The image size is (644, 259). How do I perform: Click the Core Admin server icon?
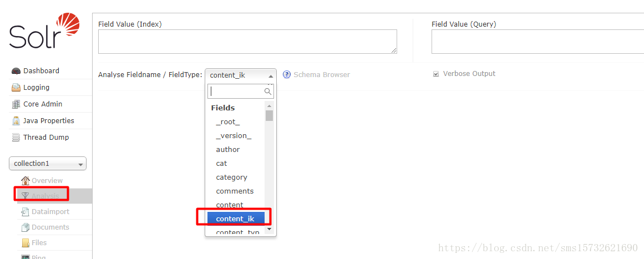click(16, 104)
